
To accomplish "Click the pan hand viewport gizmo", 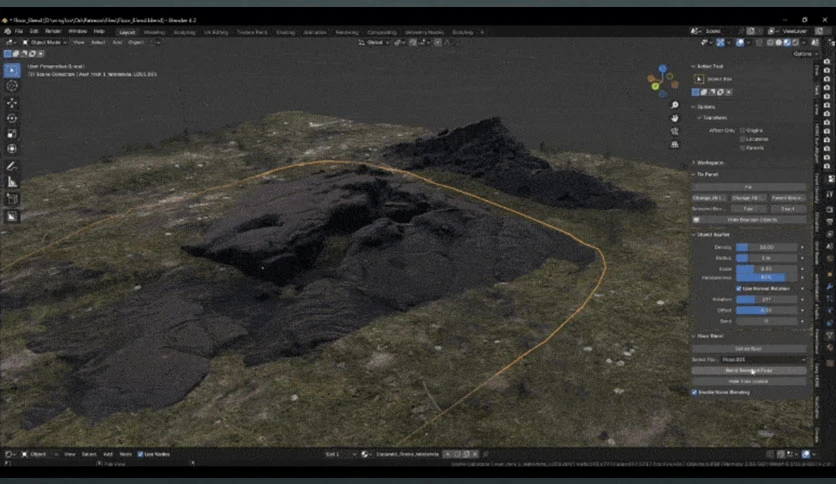I will point(674,118).
